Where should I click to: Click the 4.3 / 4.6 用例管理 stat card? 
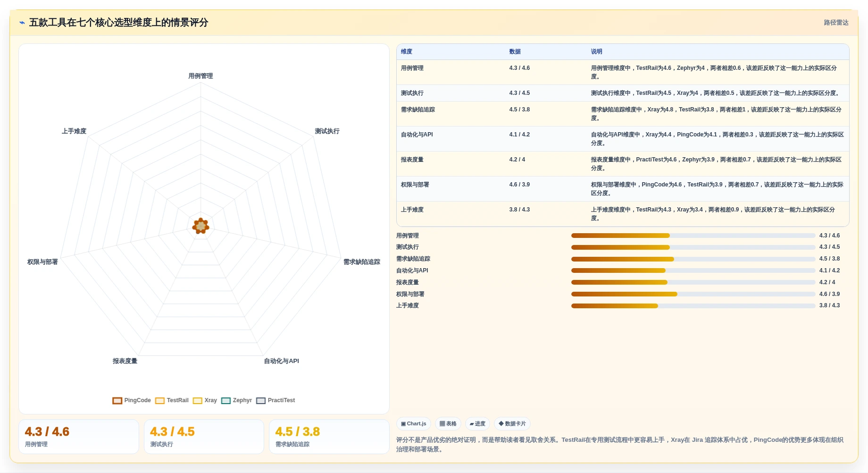point(79,437)
